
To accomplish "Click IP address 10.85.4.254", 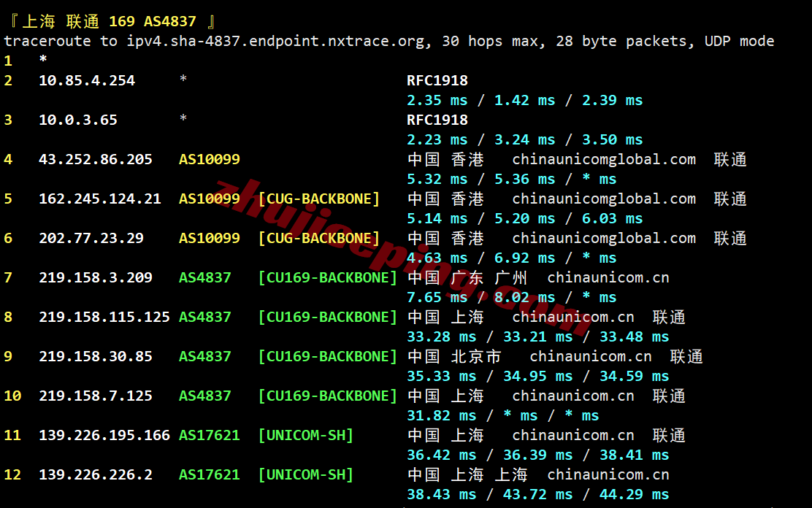I will pyautogui.click(x=87, y=81).
